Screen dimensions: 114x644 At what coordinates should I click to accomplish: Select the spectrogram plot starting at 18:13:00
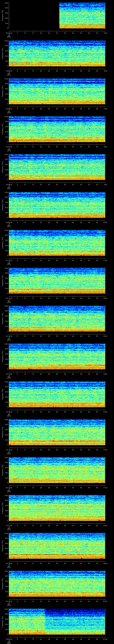(x=57, y=357)
